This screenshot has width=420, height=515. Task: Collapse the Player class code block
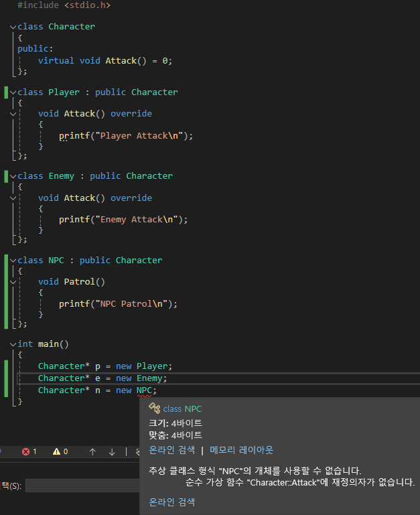click(x=13, y=92)
